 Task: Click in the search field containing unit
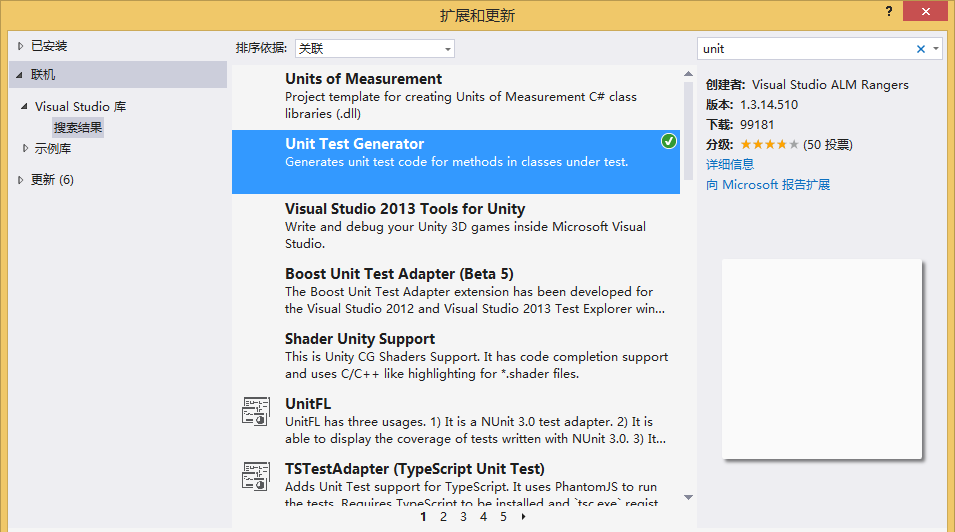pyautogui.click(x=805, y=49)
